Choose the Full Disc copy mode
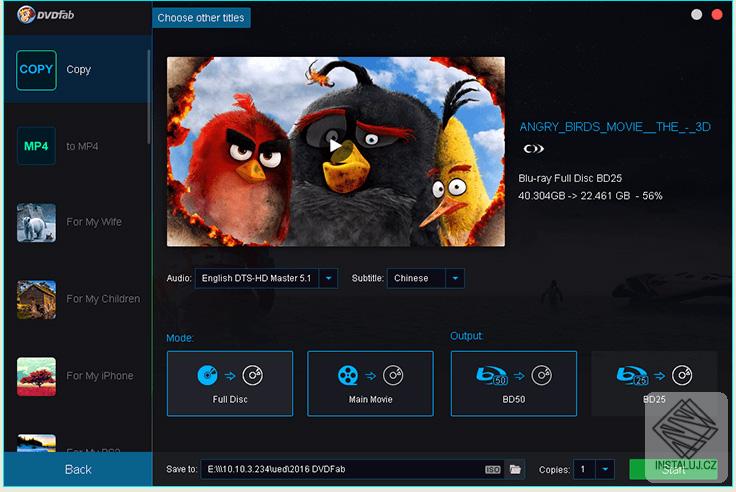This screenshot has height=492, width=736. (230, 384)
